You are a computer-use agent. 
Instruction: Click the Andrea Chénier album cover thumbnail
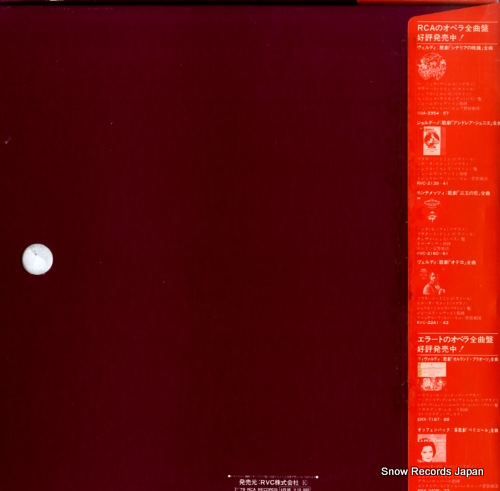[432, 141]
